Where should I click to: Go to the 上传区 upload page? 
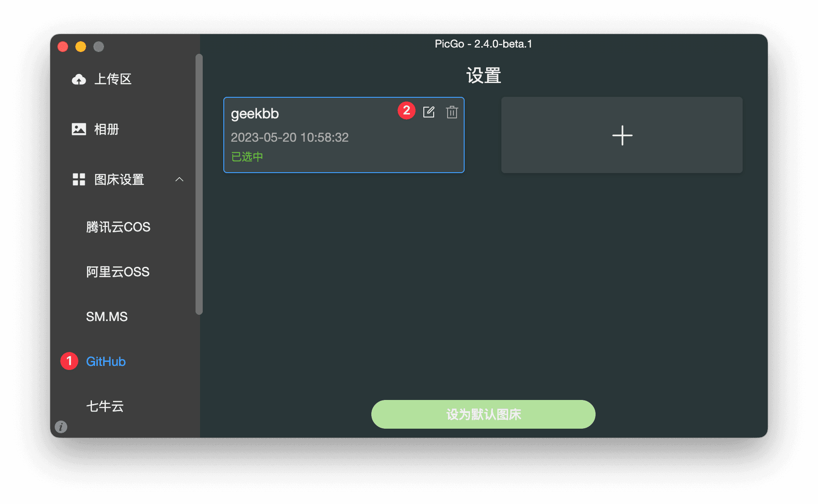[113, 79]
